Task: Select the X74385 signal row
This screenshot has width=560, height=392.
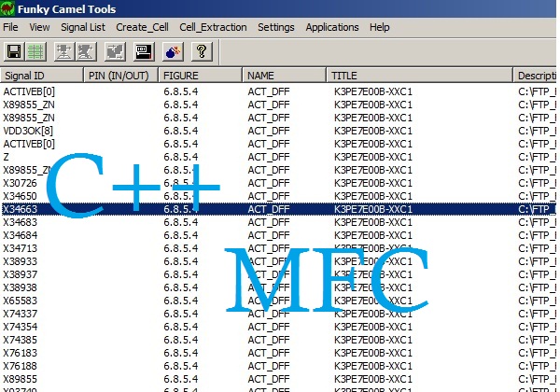Action: pyautogui.click(x=278, y=340)
